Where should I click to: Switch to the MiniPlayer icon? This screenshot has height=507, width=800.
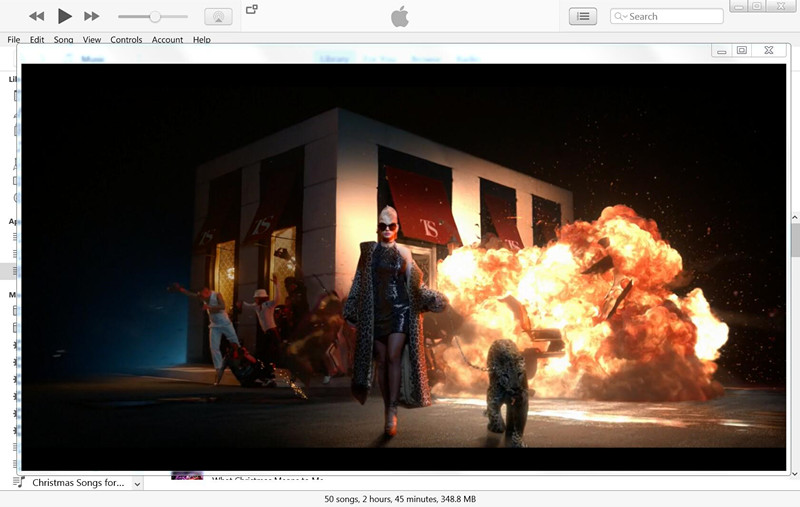(x=252, y=9)
